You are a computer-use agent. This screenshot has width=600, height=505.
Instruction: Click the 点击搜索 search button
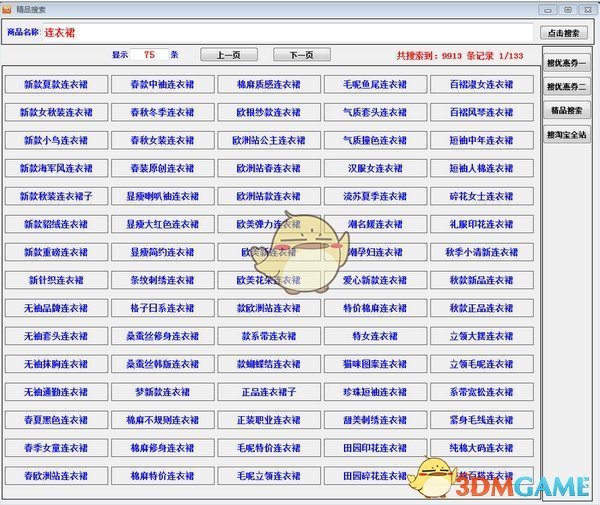[x=564, y=33]
